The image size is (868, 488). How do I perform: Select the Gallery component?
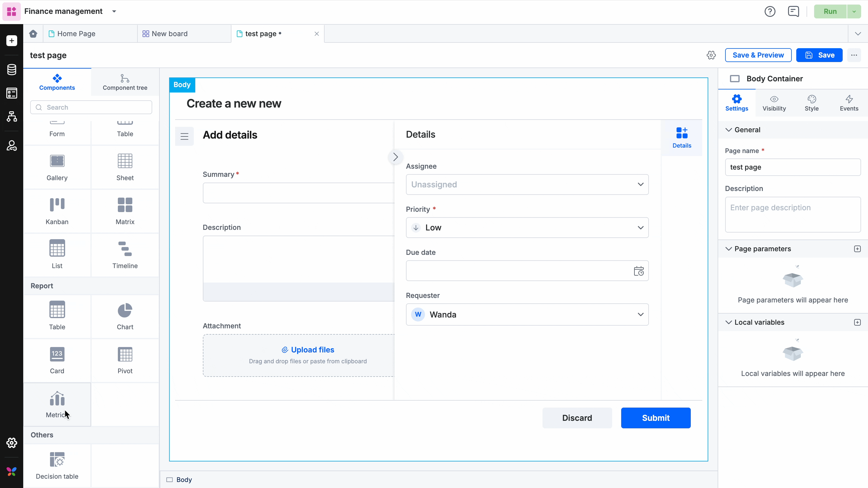pyautogui.click(x=57, y=167)
